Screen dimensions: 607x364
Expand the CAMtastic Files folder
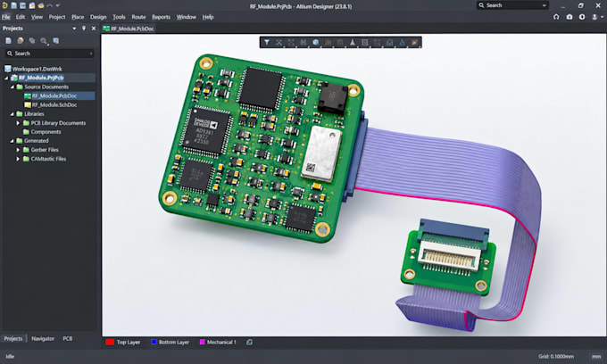point(18,159)
